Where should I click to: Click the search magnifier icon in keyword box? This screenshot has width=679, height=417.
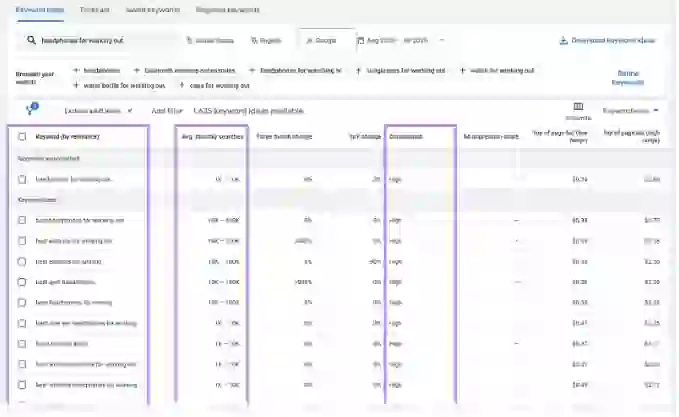[x=30, y=41]
